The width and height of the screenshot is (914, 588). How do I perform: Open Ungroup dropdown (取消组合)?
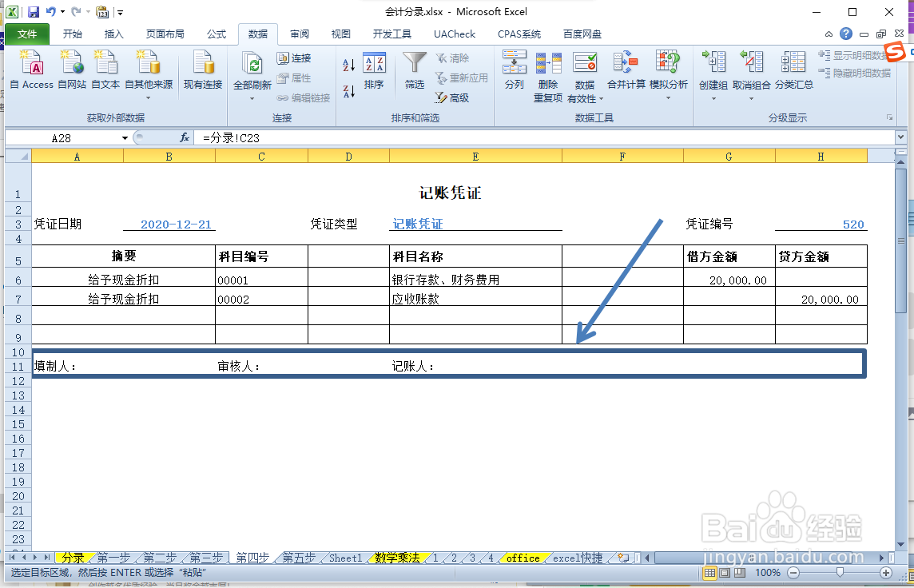751,98
